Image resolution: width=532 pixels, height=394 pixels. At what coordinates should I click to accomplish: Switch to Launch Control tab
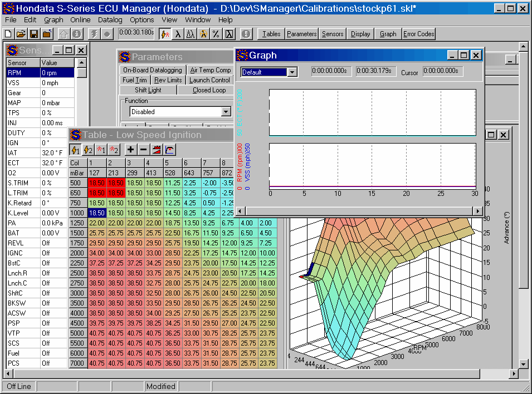[209, 80]
